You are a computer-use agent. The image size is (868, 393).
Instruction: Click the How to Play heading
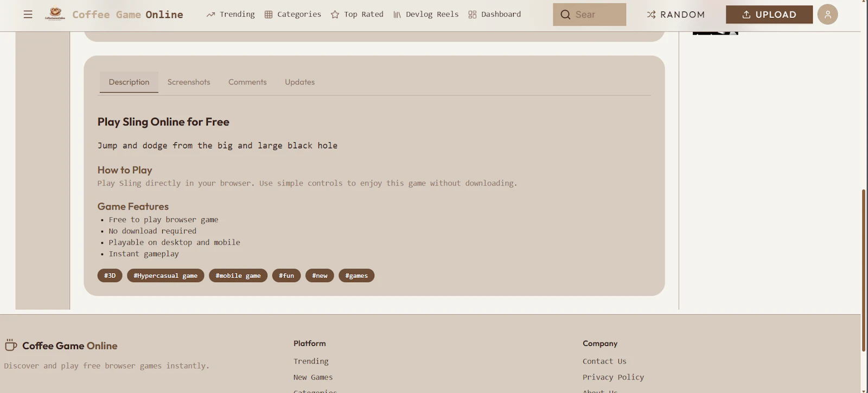tap(125, 170)
